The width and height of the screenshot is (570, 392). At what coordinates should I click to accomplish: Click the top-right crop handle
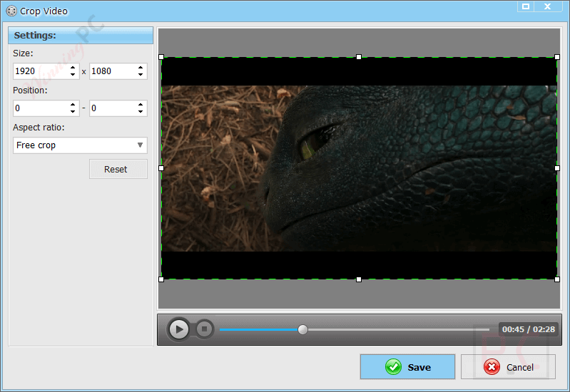(557, 57)
